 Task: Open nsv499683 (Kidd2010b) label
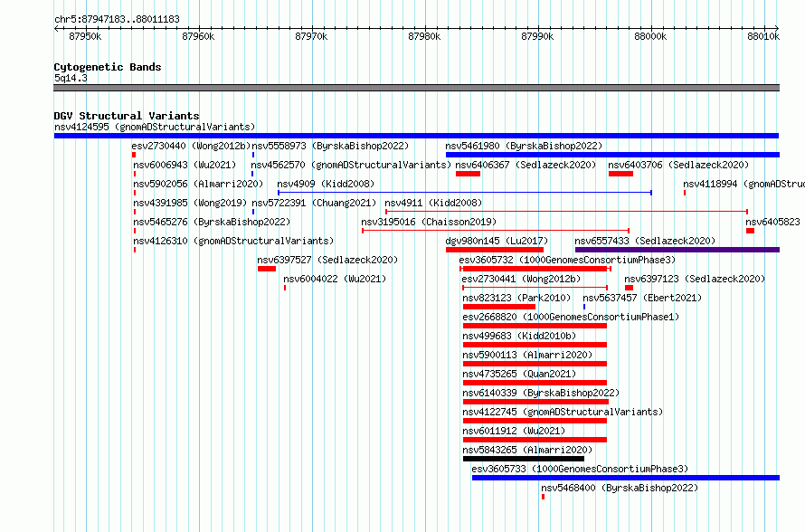(519, 336)
